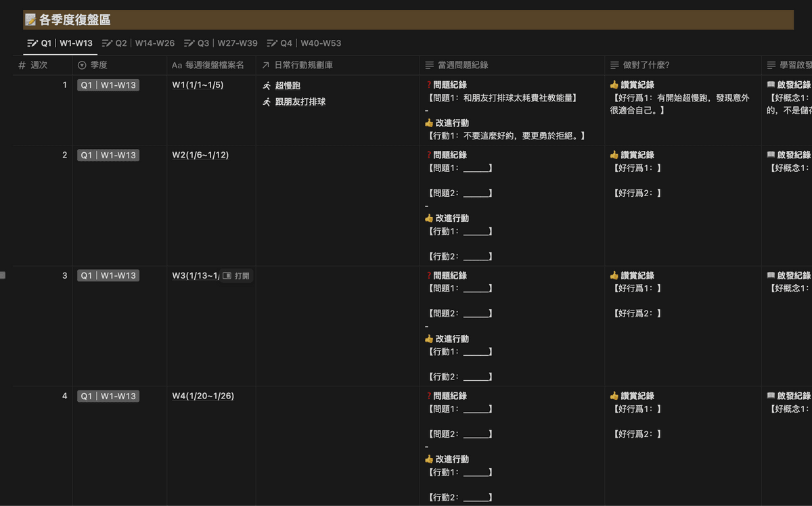
Task: Switch to the Q2 | W14-W26 tab
Action: click(145, 43)
